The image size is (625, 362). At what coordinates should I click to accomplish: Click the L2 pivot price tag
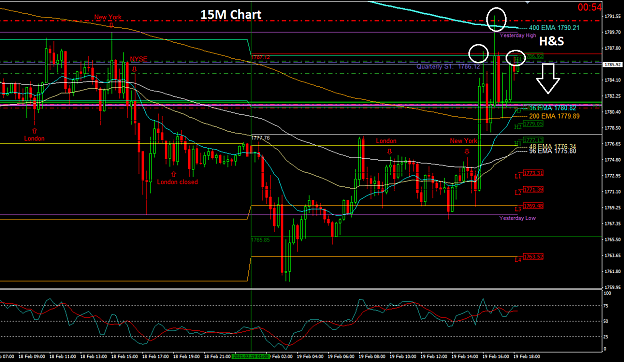pos(533,190)
